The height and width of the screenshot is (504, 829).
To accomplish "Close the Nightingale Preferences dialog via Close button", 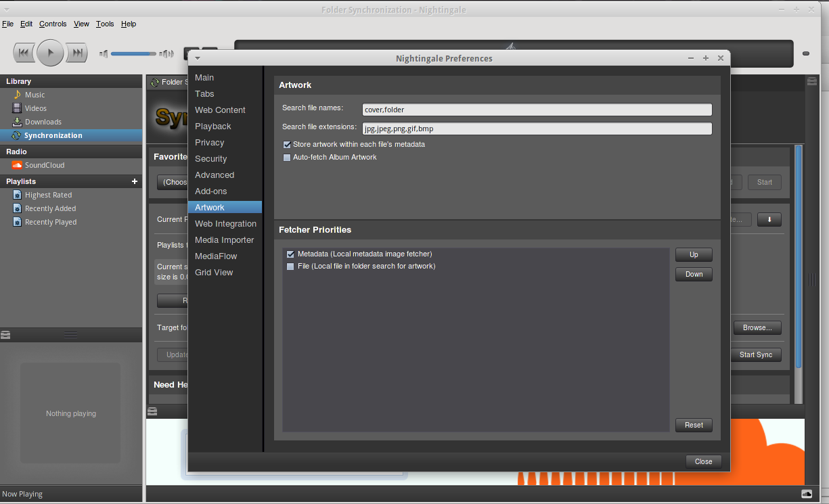I will point(703,461).
